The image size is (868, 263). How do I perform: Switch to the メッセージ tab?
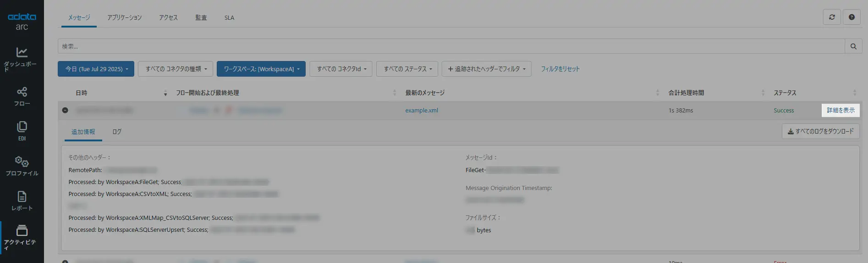(79, 17)
